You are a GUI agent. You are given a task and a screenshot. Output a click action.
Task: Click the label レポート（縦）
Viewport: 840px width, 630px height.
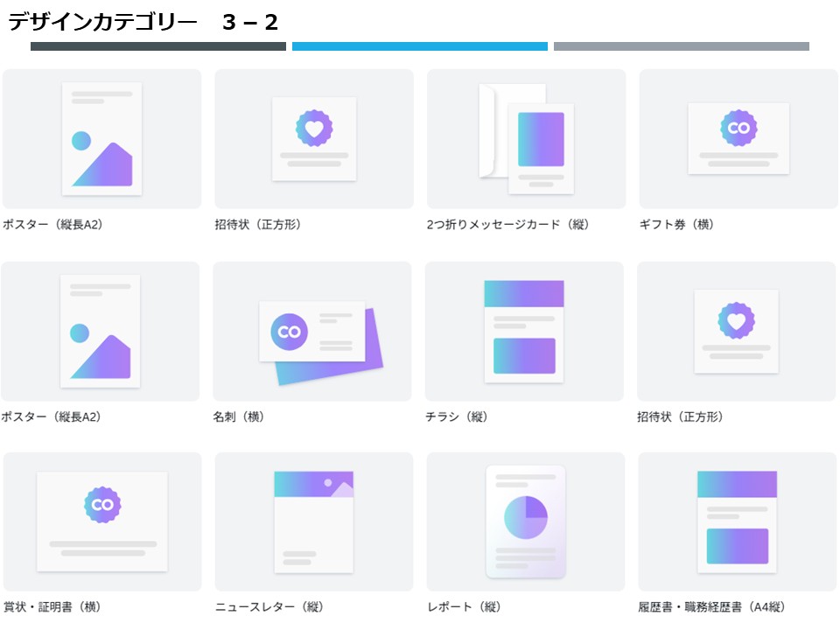[x=464, y=607]
